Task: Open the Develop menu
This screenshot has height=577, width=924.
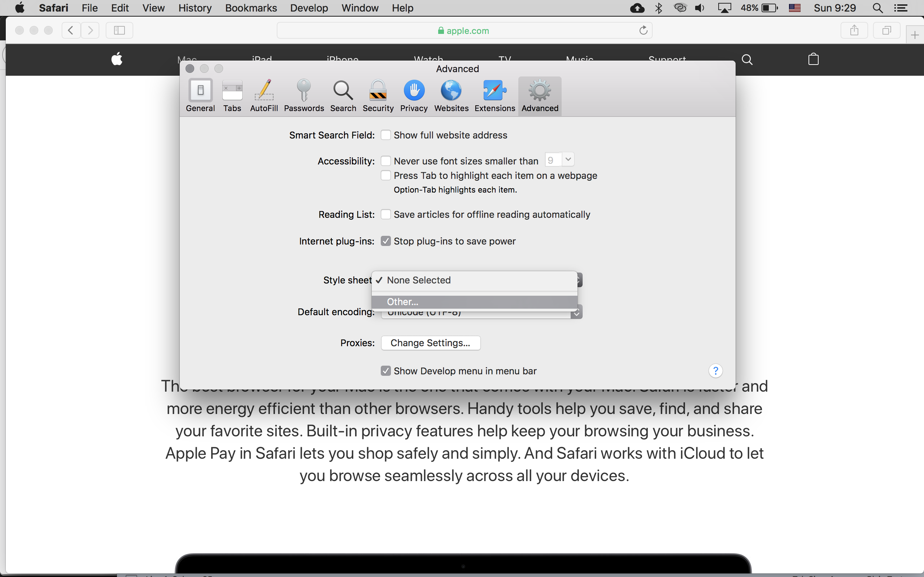Action: click(309, 8)
